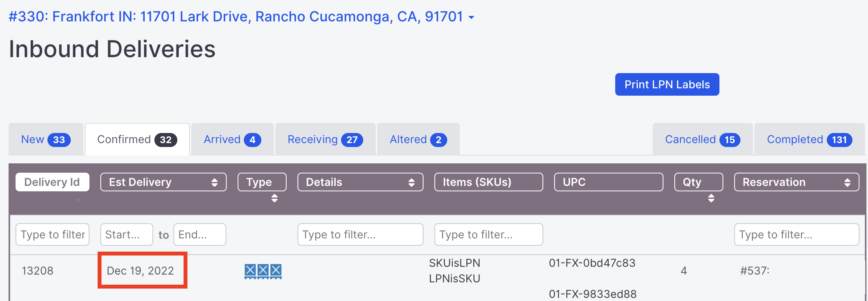
Task: Focus the Items (SKUs) filter input
Action: [x=488, y=234]
